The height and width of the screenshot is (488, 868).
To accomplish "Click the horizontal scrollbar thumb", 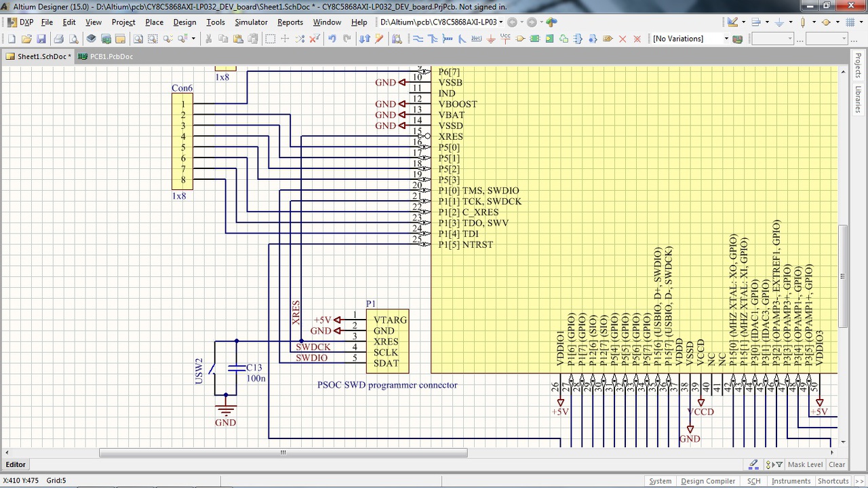I will [283, 453].
